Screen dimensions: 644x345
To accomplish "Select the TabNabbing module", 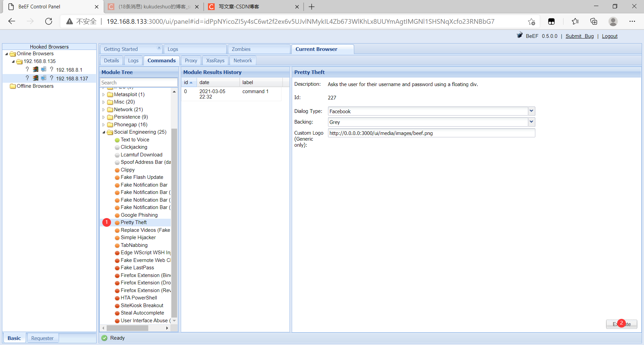I will (134, 245).
